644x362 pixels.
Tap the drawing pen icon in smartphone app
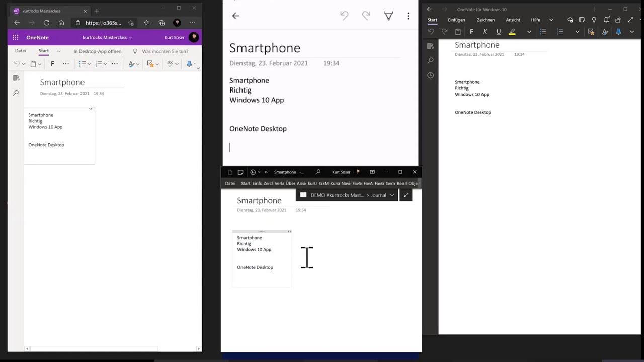click(388, 16)
